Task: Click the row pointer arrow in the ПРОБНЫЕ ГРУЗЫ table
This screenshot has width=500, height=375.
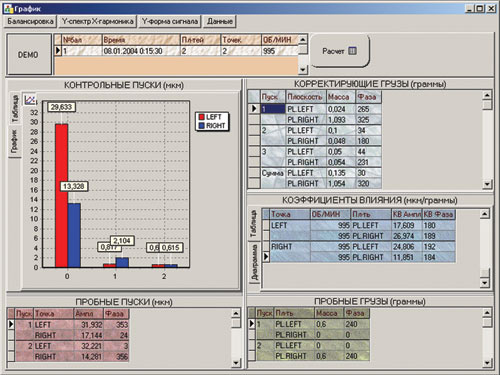Action: click(x=252, y=323)
